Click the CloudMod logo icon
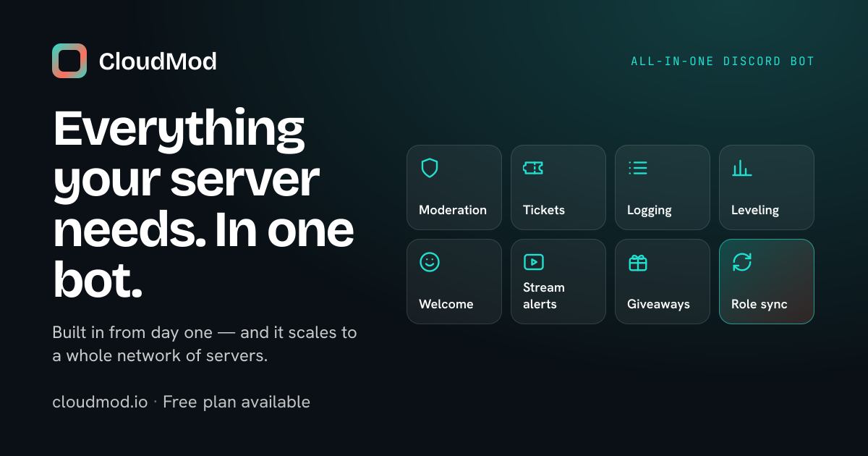The width and height of the screenshot is (868, 456). tap(69, 61)
